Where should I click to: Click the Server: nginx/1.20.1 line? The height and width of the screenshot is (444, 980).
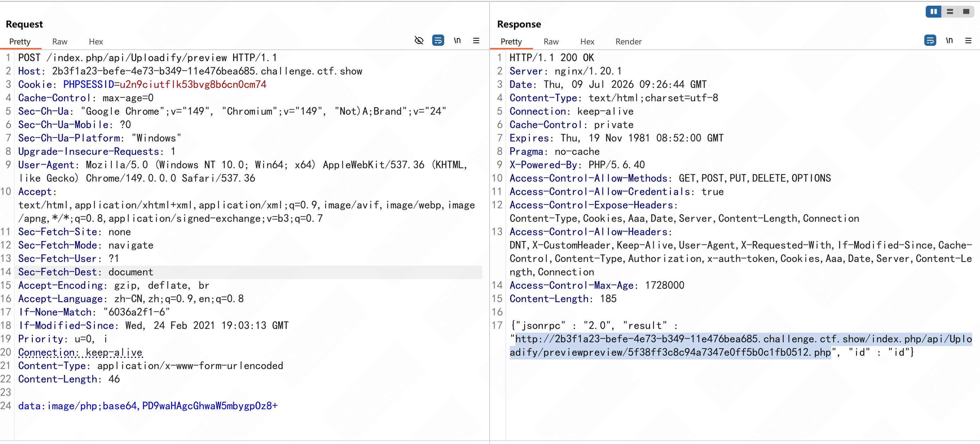pos(566,71)
